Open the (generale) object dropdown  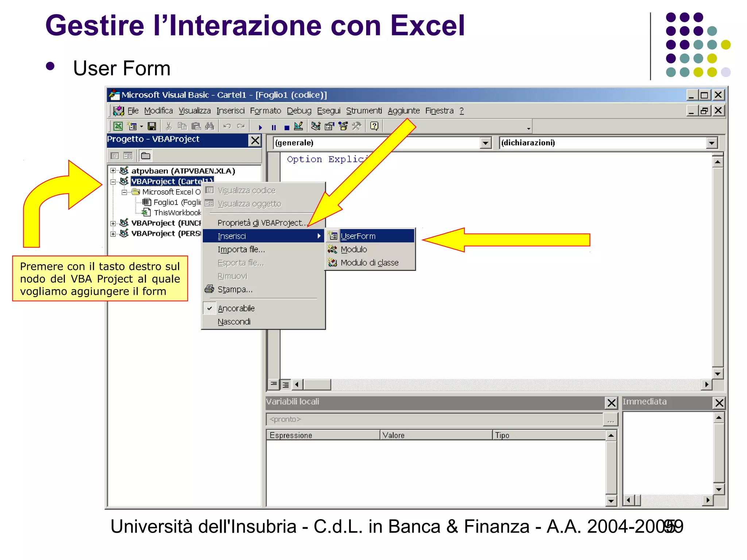click(x=485, y=143)
